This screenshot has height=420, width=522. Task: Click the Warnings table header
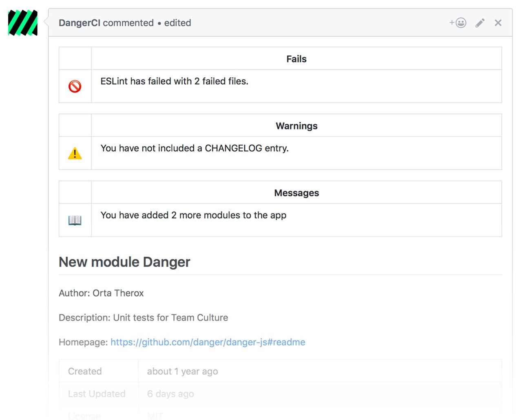[x=296, y=126]
